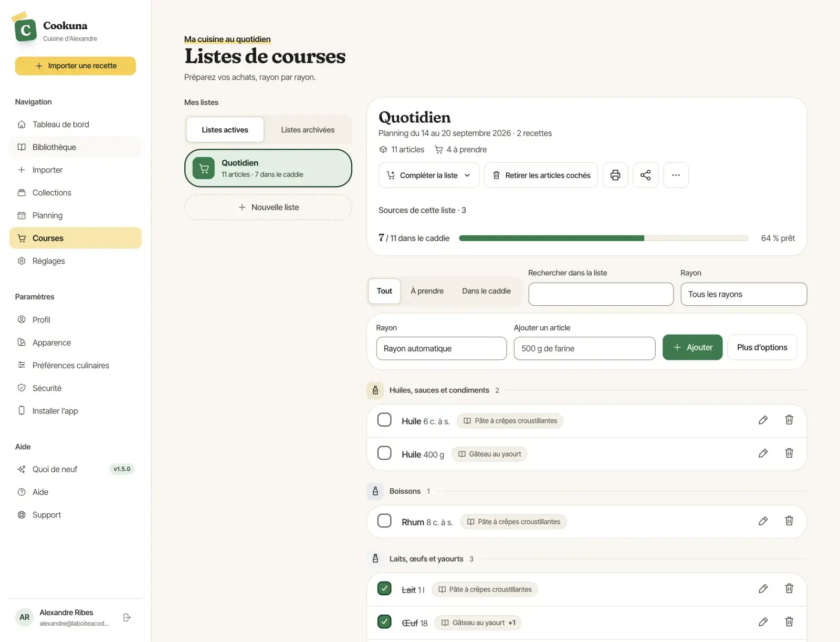This screenshot has width=840, height=642.
Task: Select the Quotidien list card
Action: 268,168
